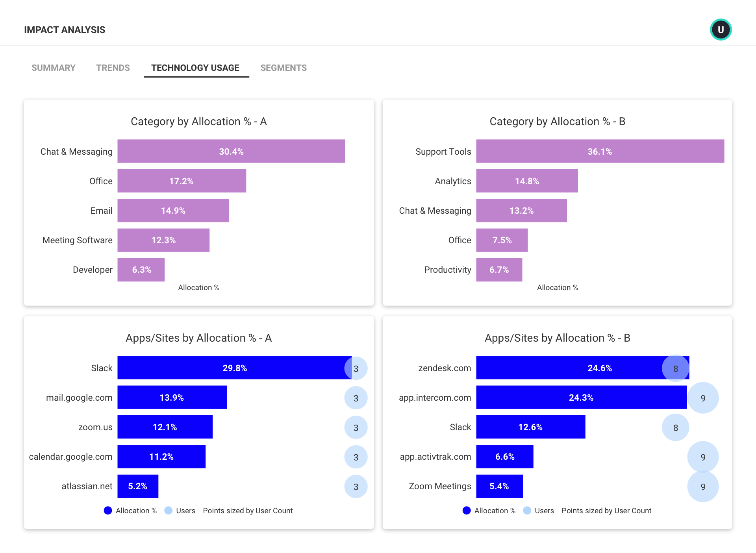Click the mail.google.com 13.9% bar

coord(172,397)
